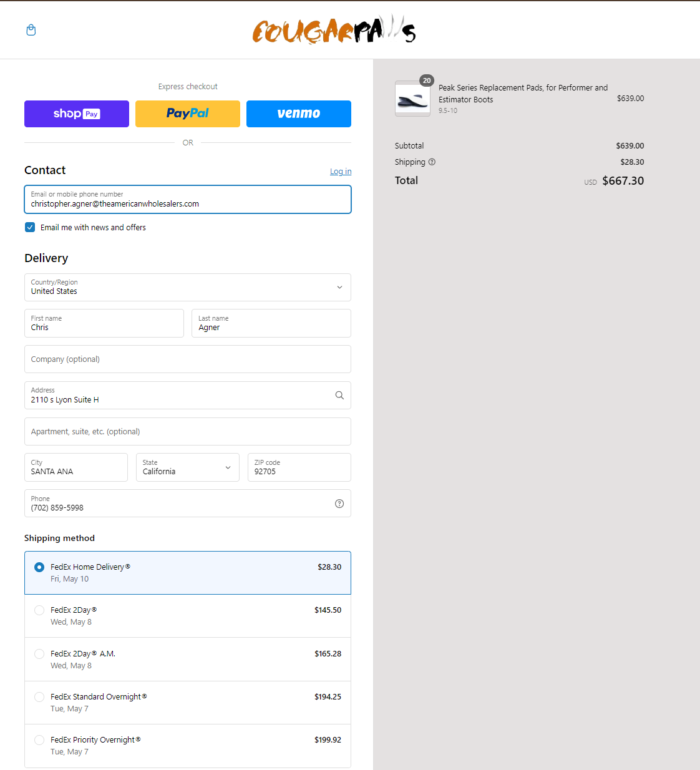Click the CougarPaws logo
Screen dimensions: 700x770
click(x=334, y=30)
